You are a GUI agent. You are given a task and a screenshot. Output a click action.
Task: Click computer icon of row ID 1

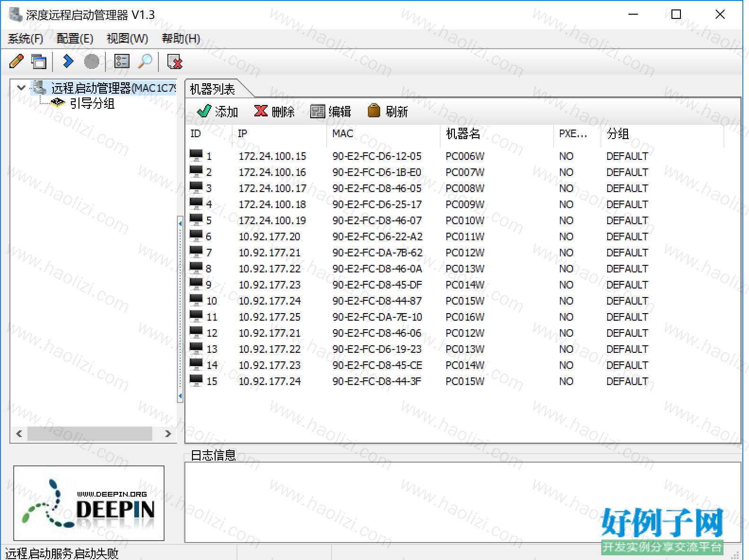[x=196, y=155]
